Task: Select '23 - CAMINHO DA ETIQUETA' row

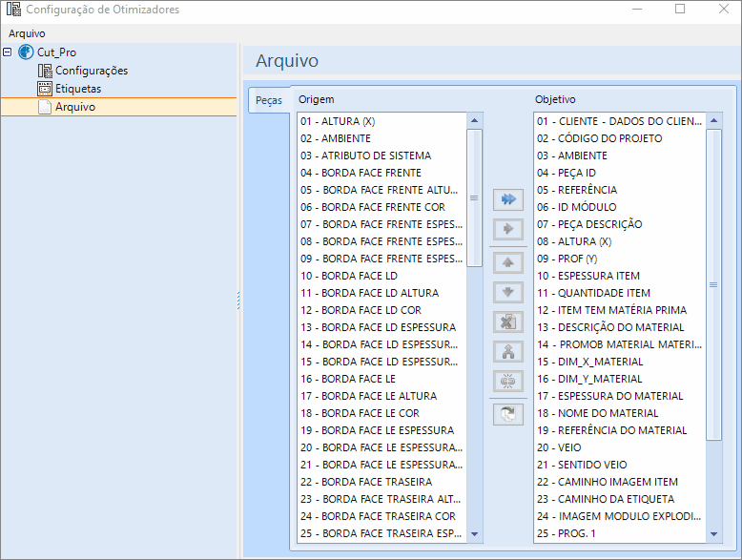Action: 620,499
